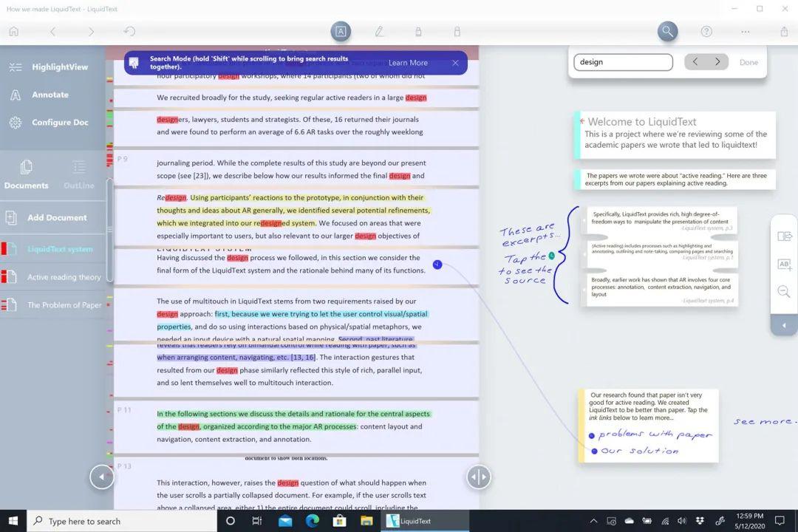Viewport: 798px width, 532px height.
Task: Toggle off the active search magnifier tool
Action: [x=667, y=31]
